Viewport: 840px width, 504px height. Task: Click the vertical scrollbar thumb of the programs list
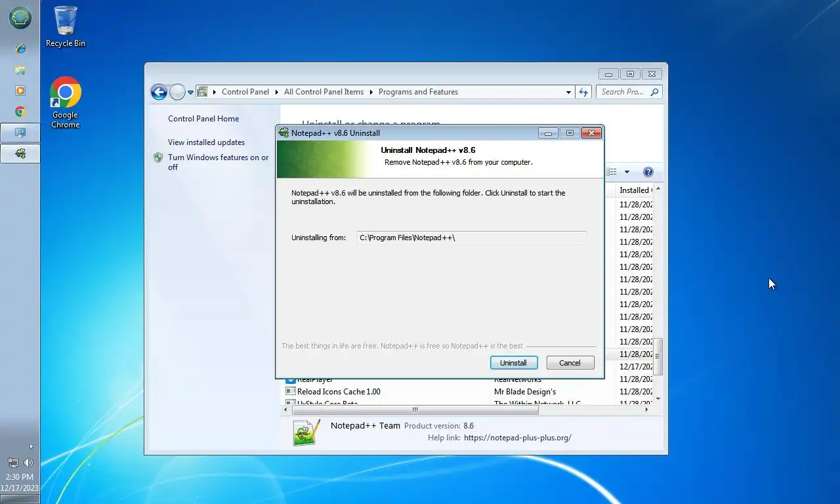pos(658,356)
